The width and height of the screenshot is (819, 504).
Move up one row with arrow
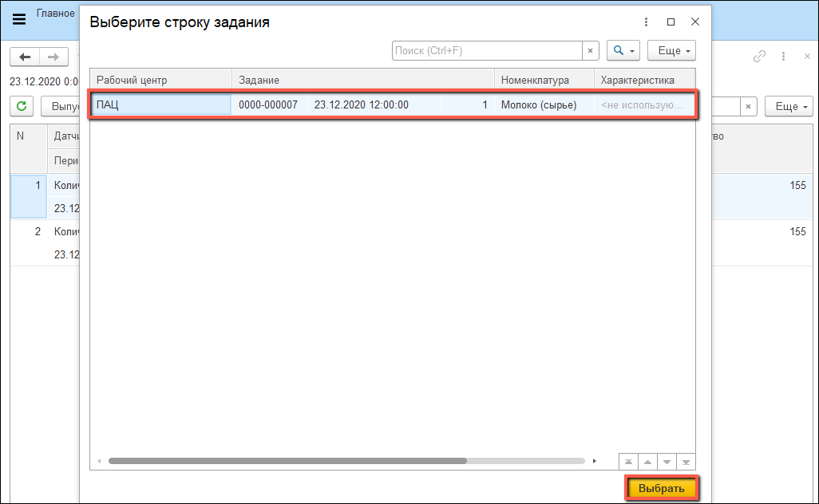pyautogui.click(x=648, y=462)
